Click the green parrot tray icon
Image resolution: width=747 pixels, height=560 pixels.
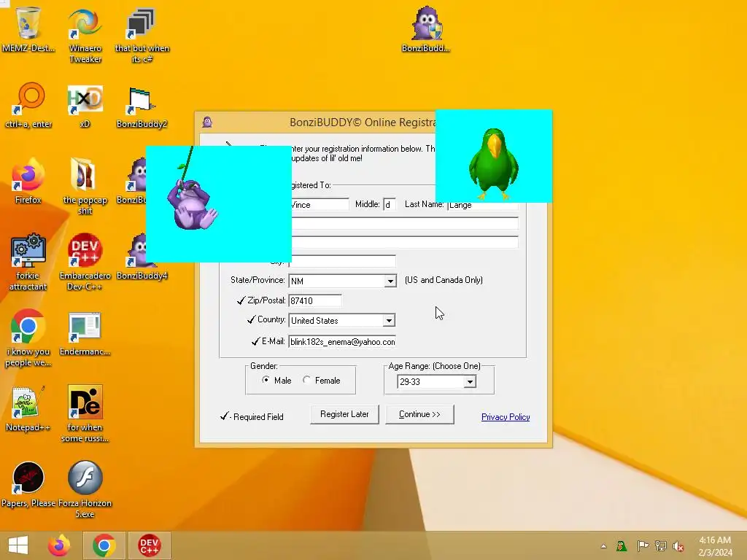(622, 546)
